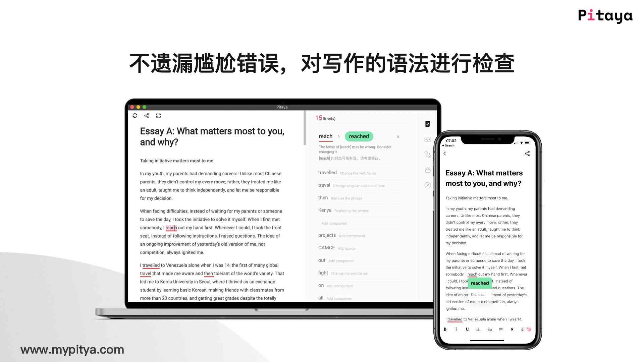Viewport: 644px width, 362px height.
Task: Select 'reached' as the replacement for 'reach'
Action: pos(359,136)
